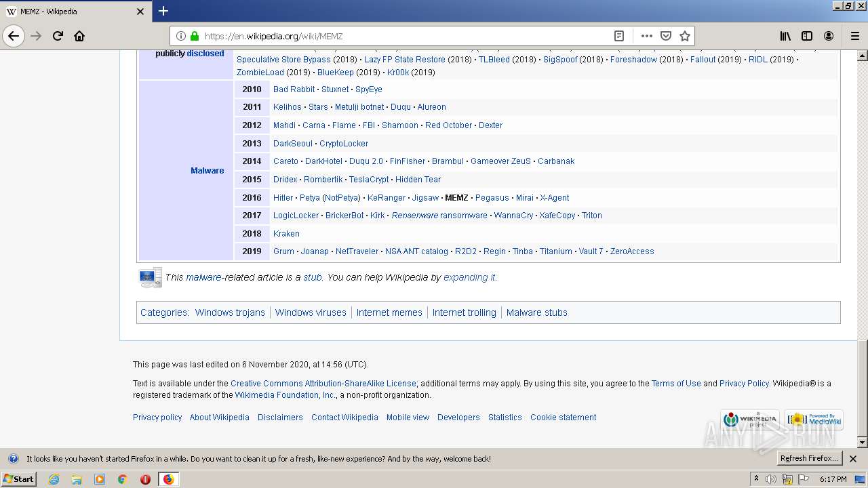Screen dimensions: 868x488
Task: Open the Gameover ZeuS link
Action: click(501, 161)
